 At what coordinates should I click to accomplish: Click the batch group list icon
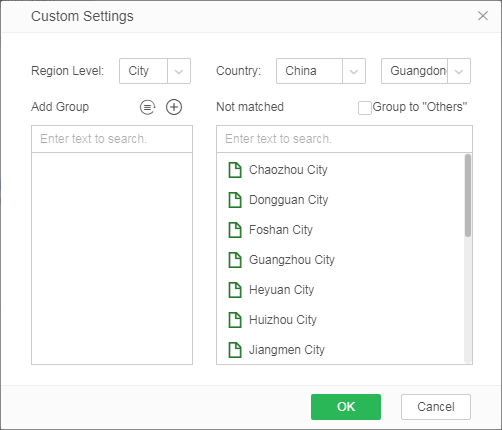[x=148, y=107]
